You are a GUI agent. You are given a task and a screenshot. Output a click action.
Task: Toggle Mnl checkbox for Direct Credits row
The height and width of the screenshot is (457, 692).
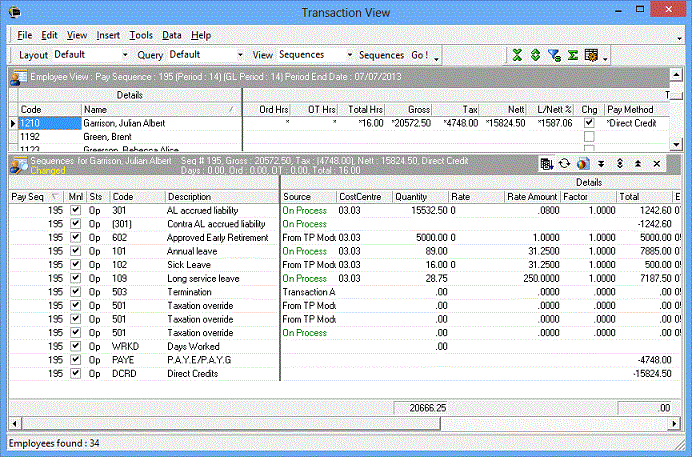click(x=75, y=373)
